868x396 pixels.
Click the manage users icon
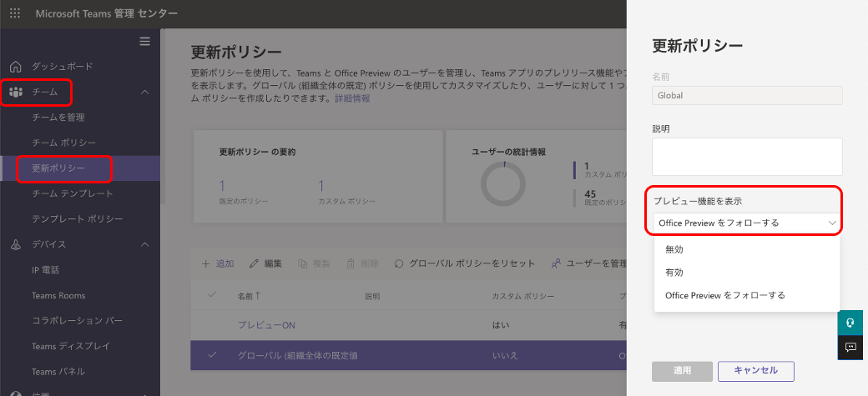557,263
